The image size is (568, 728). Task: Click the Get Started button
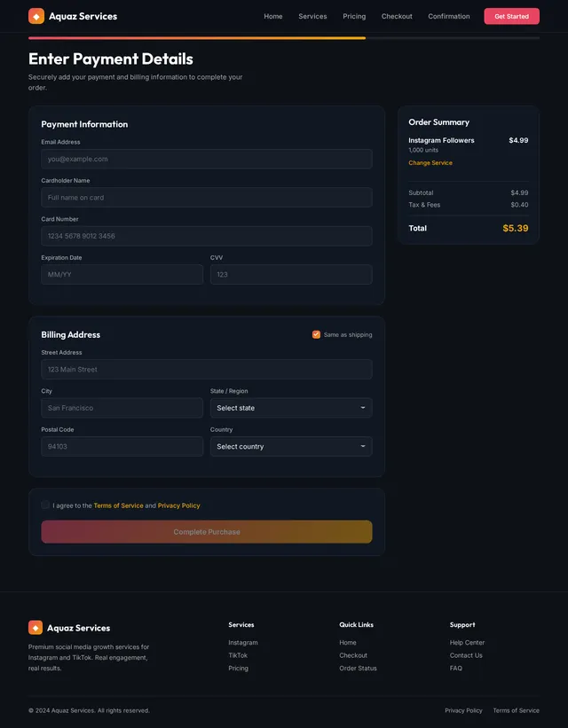[512, 16]
